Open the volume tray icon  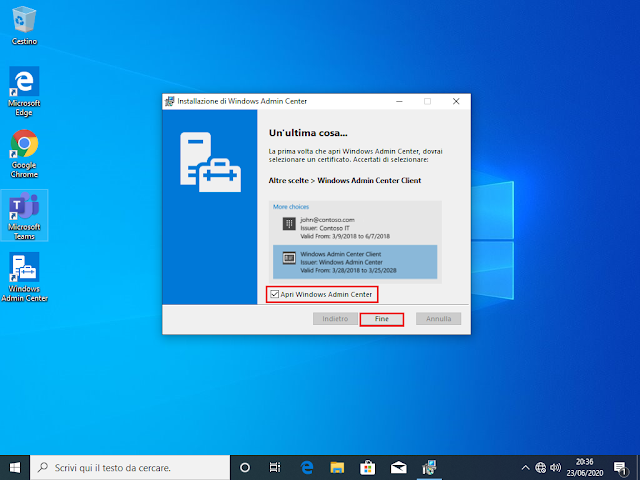click(x=555, y=467)
